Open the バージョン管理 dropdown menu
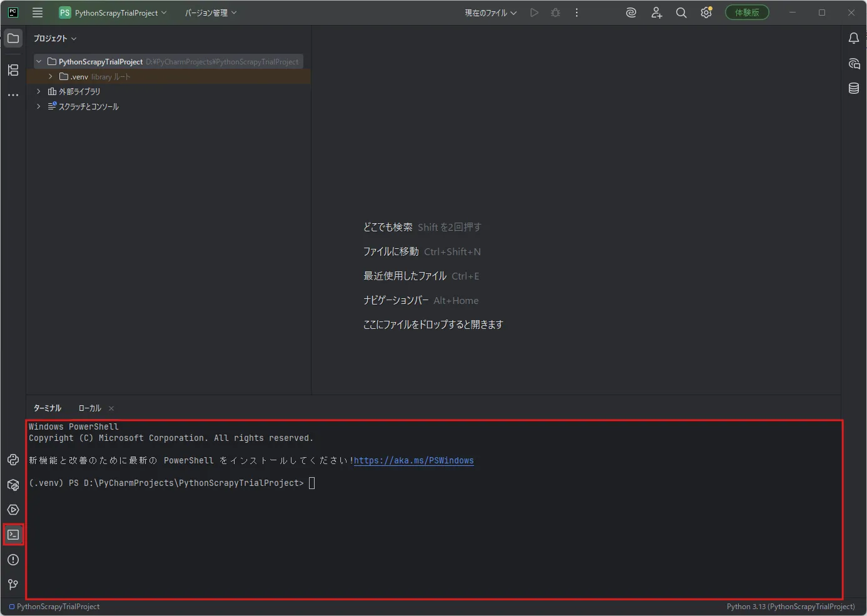This screenshot has height=616, width=867. point(211,13)
